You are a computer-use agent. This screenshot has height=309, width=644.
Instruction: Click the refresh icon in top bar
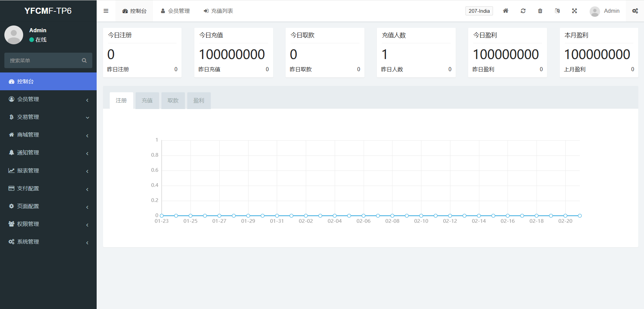pos(523,11)
